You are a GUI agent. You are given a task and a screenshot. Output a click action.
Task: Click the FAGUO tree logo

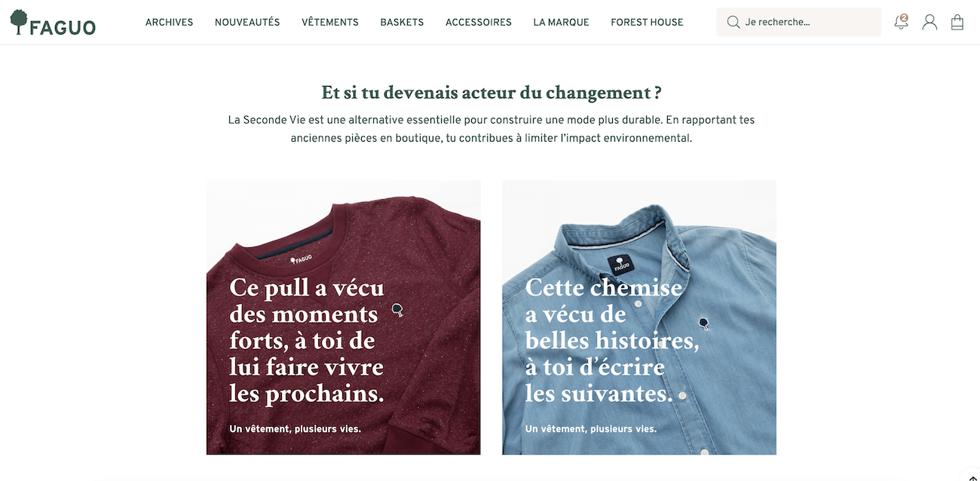(x=53, y=23)
